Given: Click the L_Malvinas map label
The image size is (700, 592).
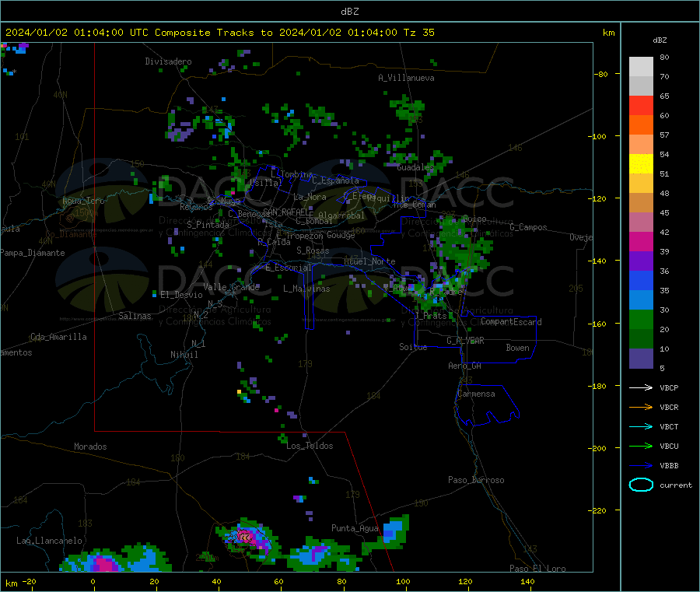Looking at the screenshot, I should [306, 289].
